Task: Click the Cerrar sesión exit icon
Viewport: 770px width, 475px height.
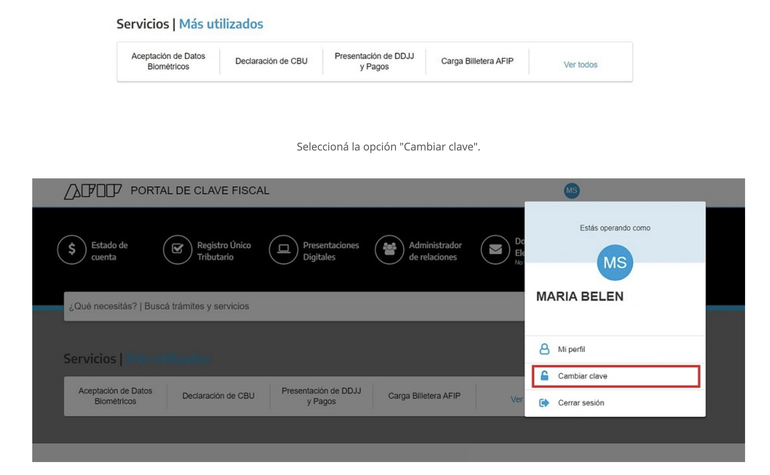Action: [544, 403]
